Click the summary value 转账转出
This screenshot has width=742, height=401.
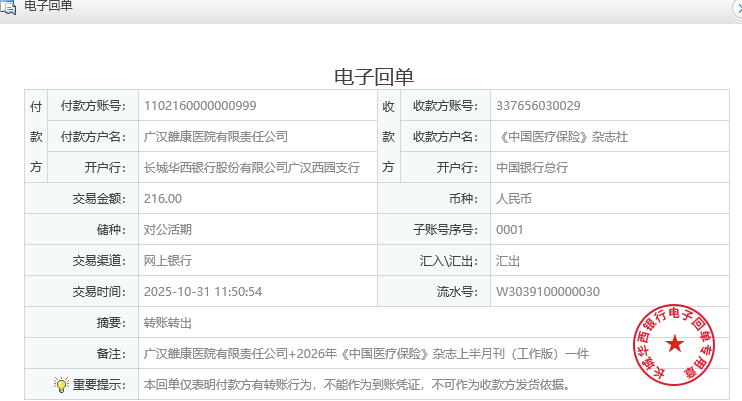(168, 323)
